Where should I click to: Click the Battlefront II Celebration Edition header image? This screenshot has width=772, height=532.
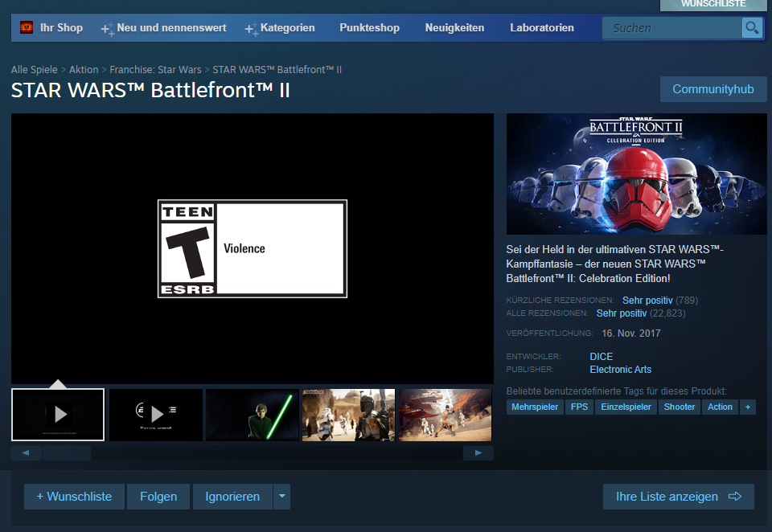(x=637, y=174)
